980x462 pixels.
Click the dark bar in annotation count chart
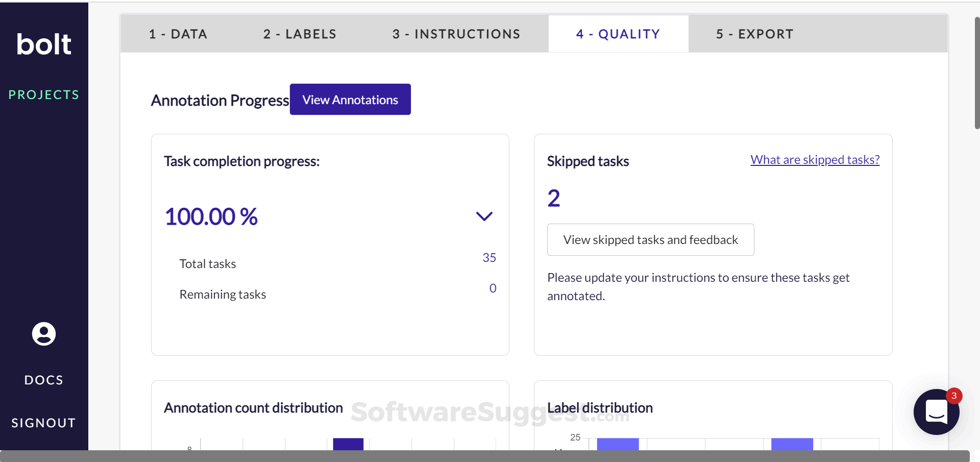[348, 444]
